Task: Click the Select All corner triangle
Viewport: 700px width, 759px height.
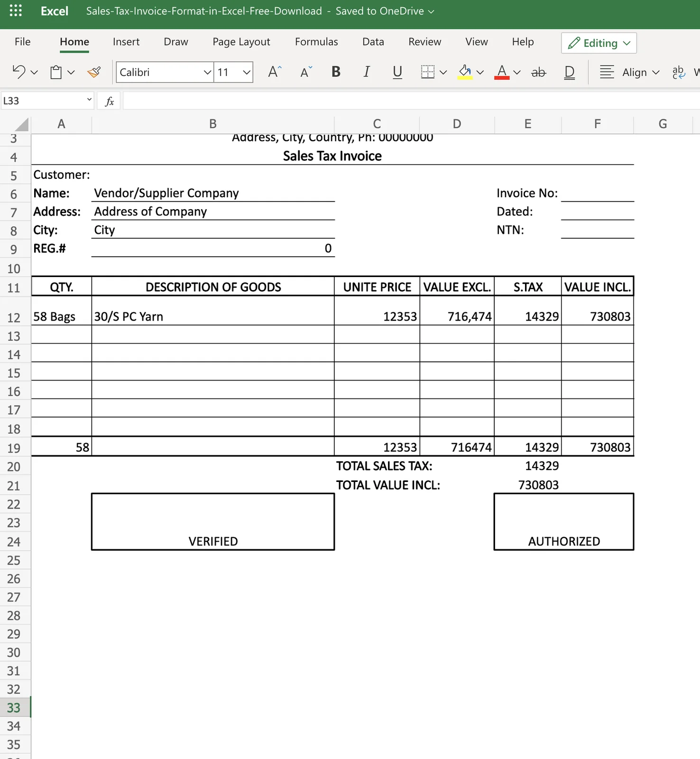Action: click(22, 124)
